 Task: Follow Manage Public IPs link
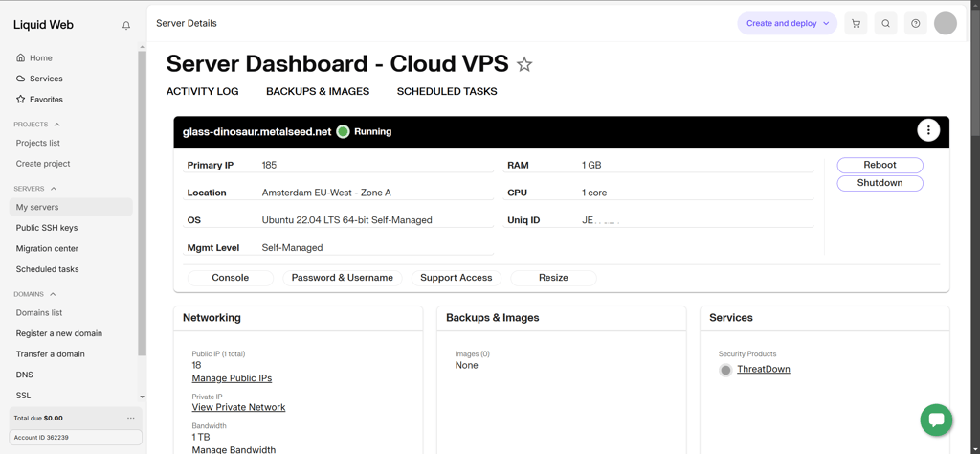click(x=232, y=378)
